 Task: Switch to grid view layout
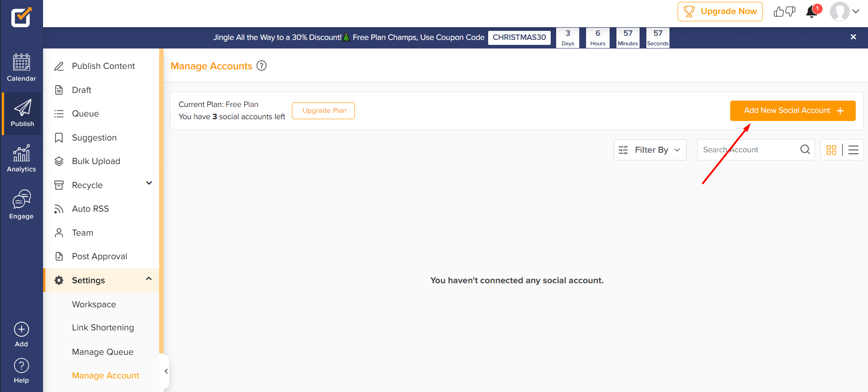[831, 150]
